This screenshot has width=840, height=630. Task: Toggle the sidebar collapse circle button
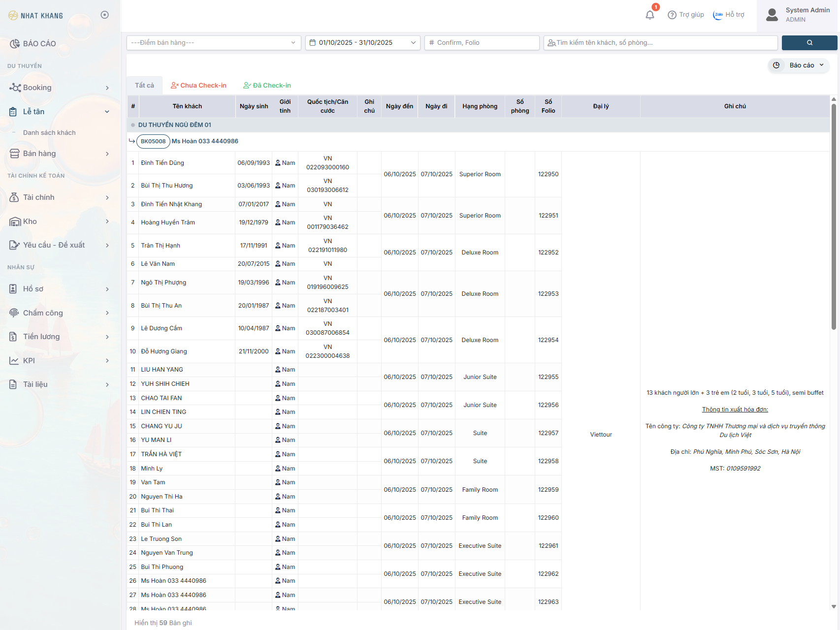(x=104, y=15)
